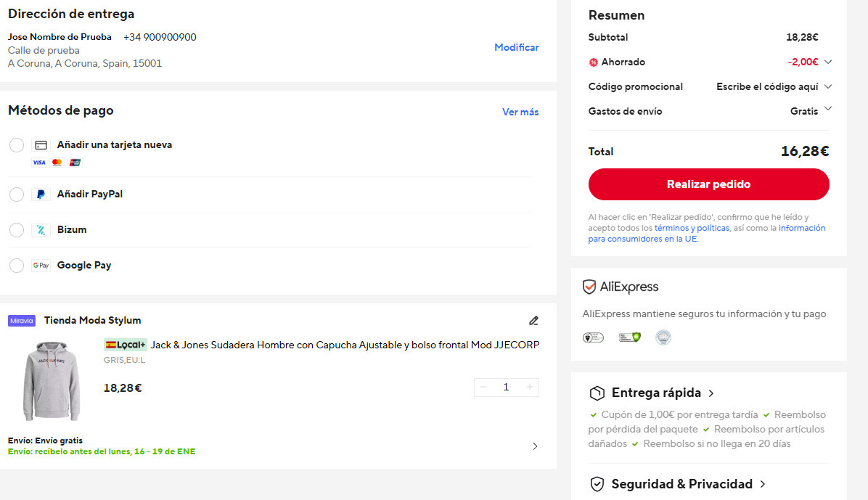
Task: Click Modificar to change delivery address
Action: (516, 47)
